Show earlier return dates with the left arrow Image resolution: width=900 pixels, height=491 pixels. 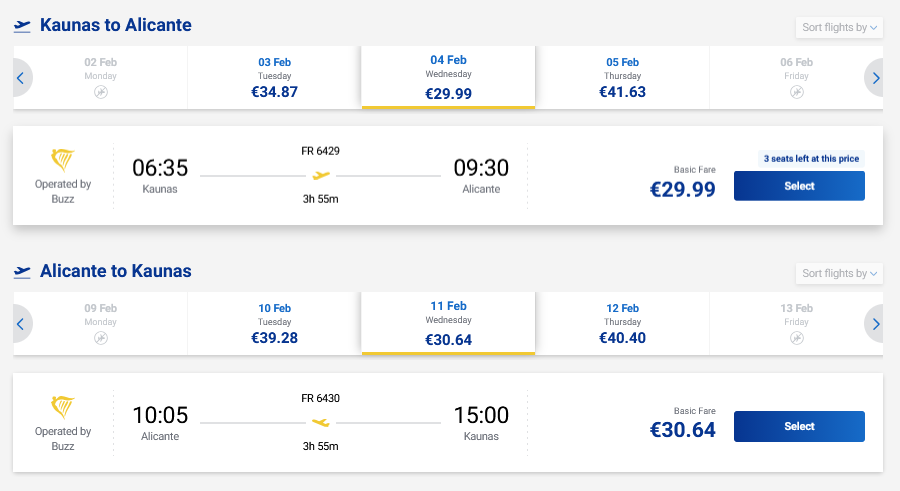(x=21, y=324)
